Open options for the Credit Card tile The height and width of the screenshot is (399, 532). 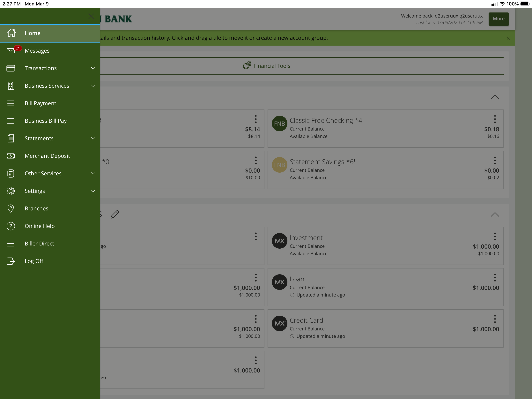(x=495, y=319)
